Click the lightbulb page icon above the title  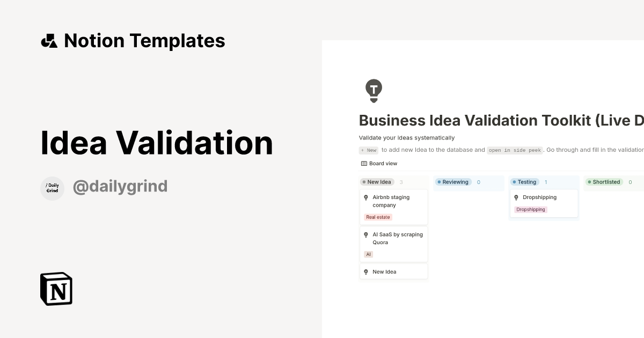click(x=374, y=90)
